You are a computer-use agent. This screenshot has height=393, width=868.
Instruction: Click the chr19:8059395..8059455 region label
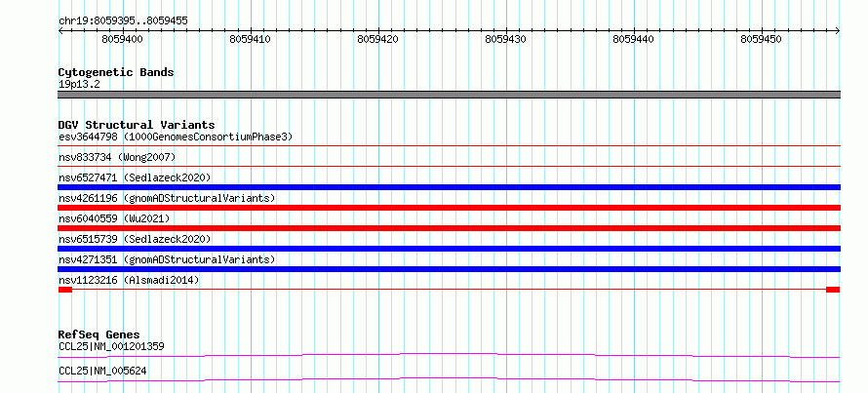tap(123, 20)
